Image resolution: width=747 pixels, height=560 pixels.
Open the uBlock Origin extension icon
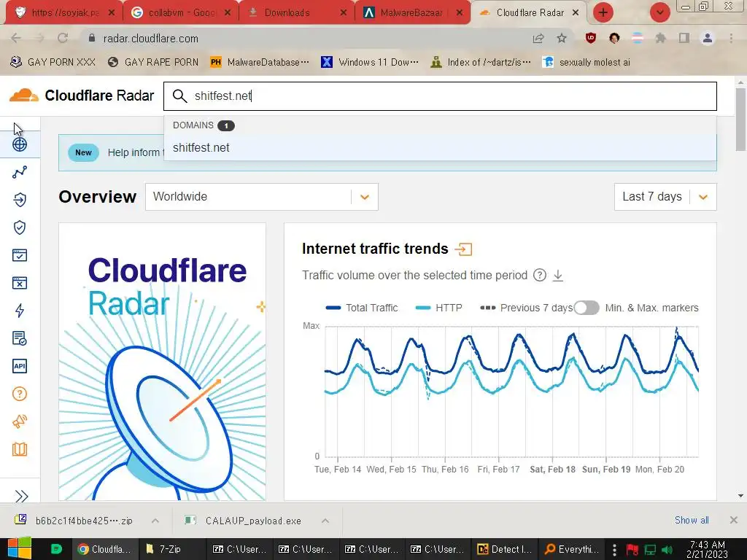click(591, 38)
